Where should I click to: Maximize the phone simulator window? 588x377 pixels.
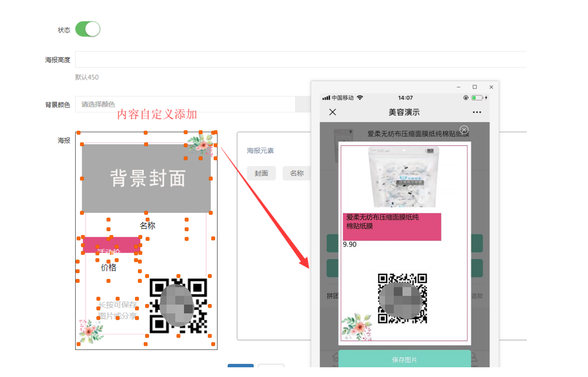475,87
